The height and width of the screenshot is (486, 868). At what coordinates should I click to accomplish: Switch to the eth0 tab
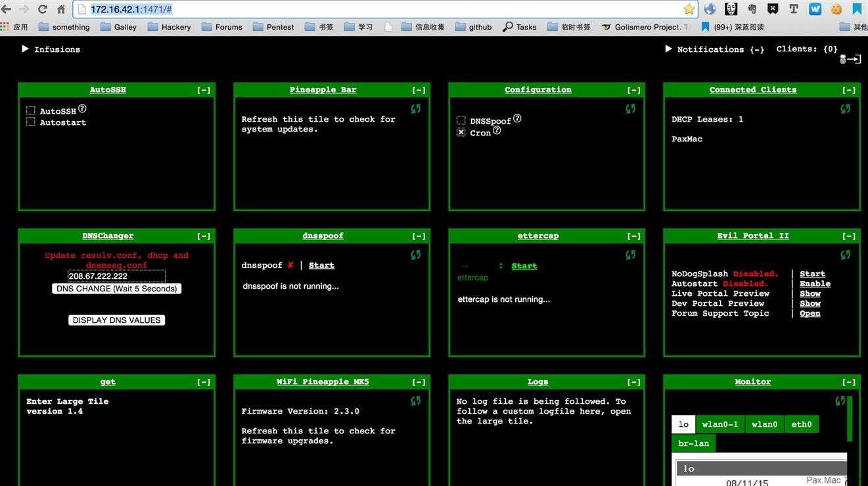pyautogui.click(x=801, y=424)
